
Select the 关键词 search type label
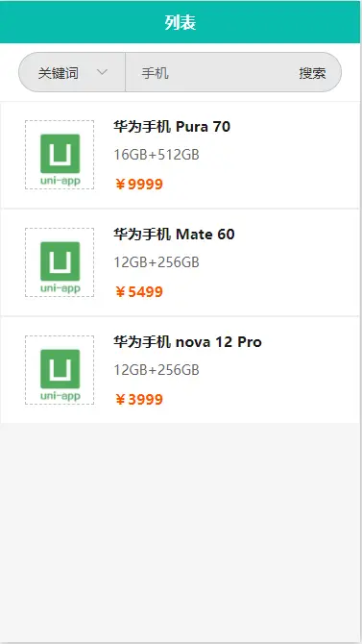point(59,73)
